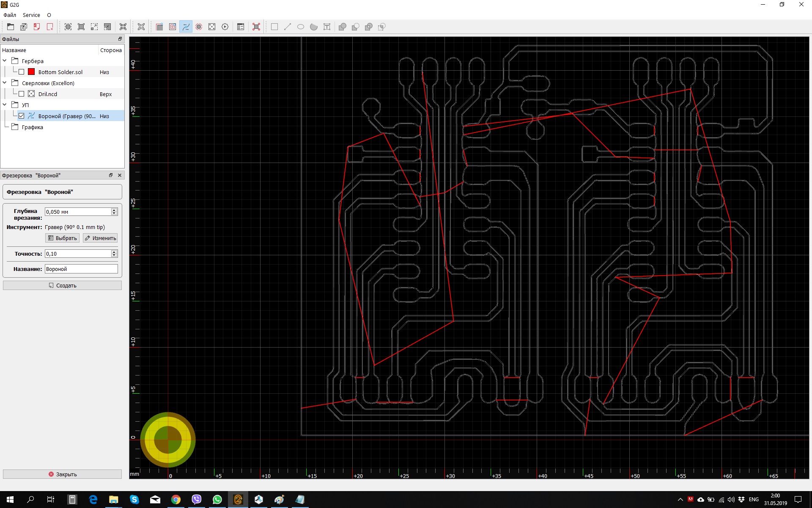Click the Выбрать tool button
This screenshot has height=508, width=812.
point(62,238)
